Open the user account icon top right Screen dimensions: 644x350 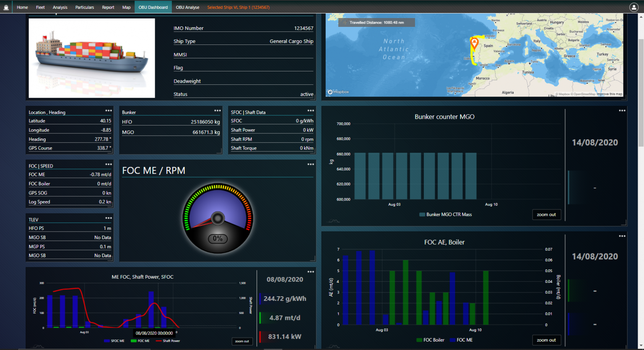coord(634,7)
